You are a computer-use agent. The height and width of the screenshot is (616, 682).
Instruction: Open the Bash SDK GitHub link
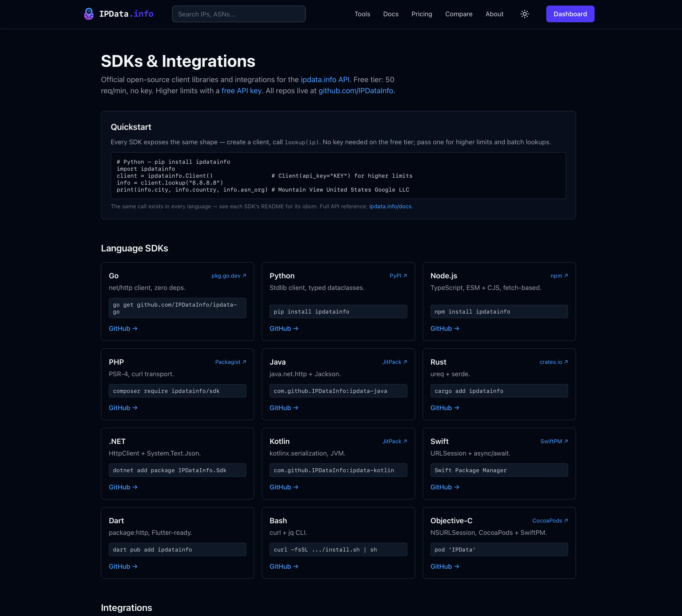[283, 566]
